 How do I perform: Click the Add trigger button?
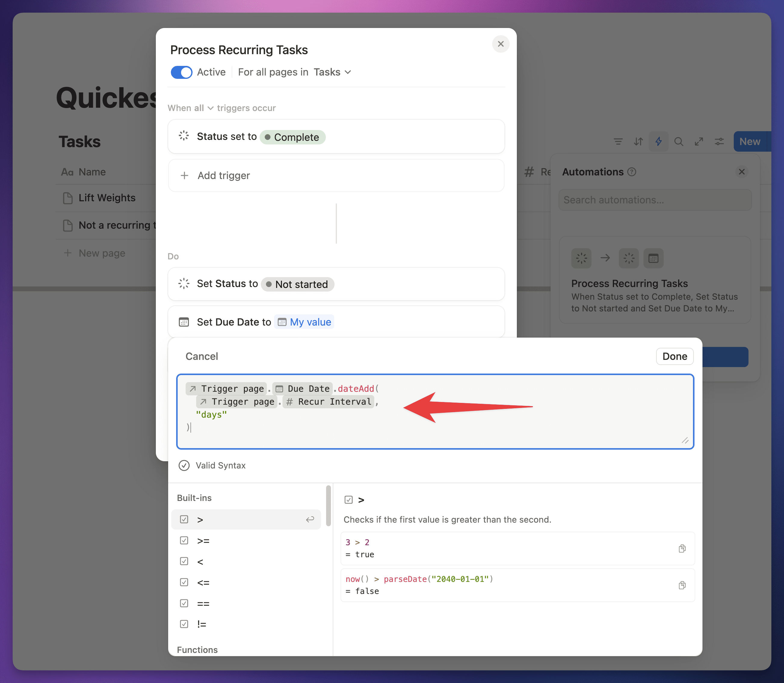click(x=336, y=175)
